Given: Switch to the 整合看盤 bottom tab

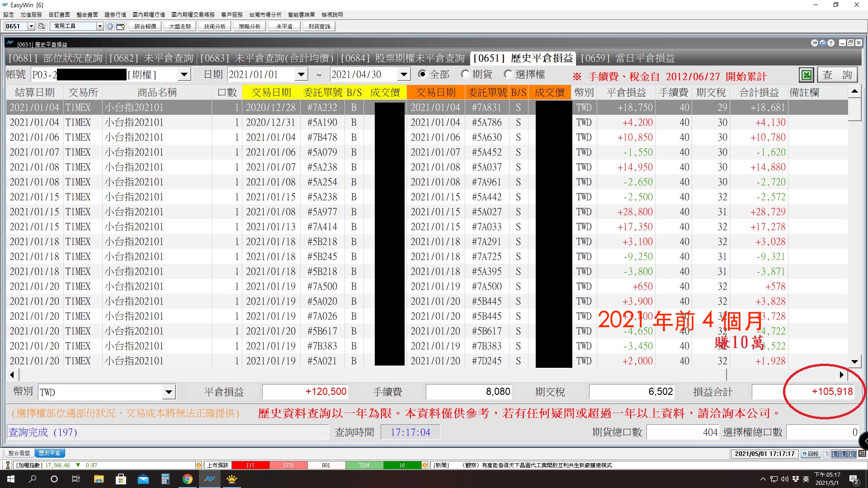Looking at the screenshot, I should coord(19,453).
